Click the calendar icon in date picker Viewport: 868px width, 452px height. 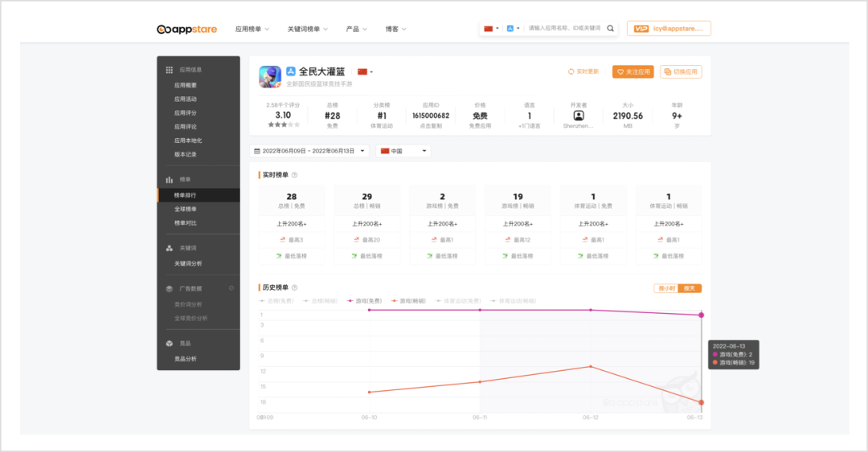[257, 151]
